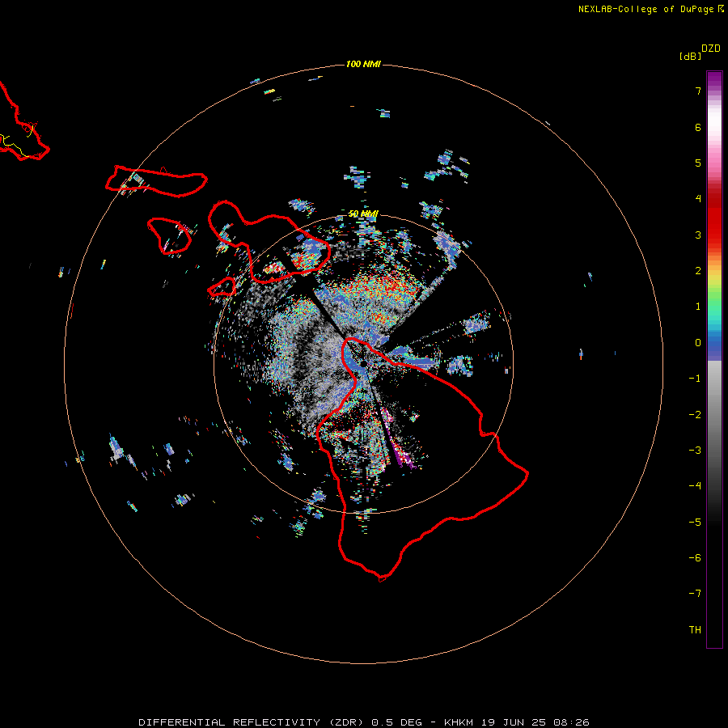Click legend value 2
The height and width of the screenshot is (728, 728).
(x=698, y=271)
